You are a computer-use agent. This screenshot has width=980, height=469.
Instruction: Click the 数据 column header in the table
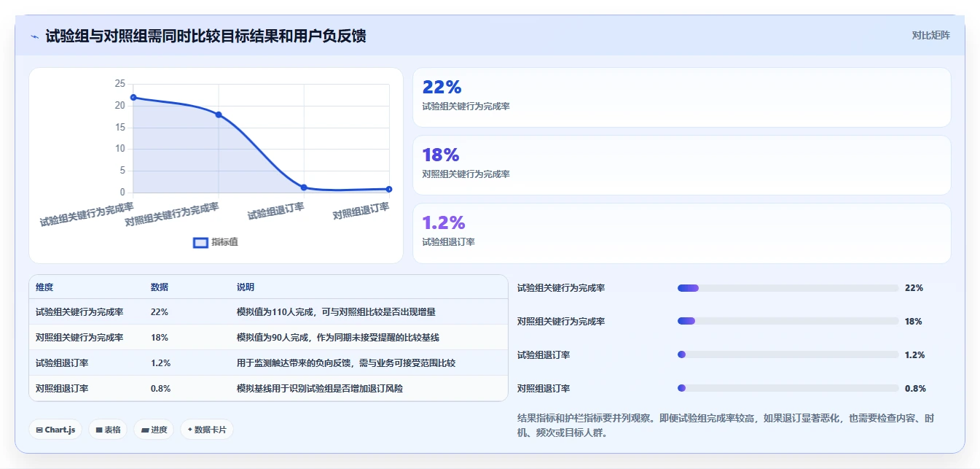(x=160, y=287)
